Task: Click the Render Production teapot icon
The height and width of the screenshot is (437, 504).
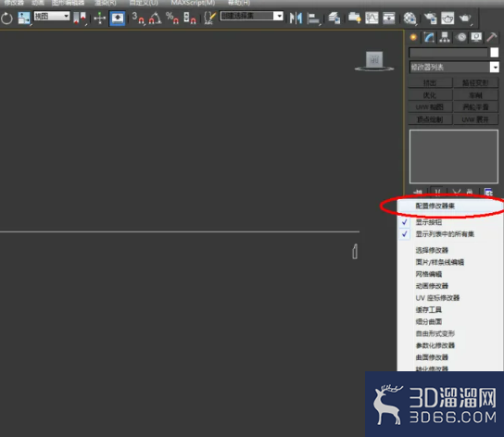Action: pyautogui.click(x=465, y=18)
